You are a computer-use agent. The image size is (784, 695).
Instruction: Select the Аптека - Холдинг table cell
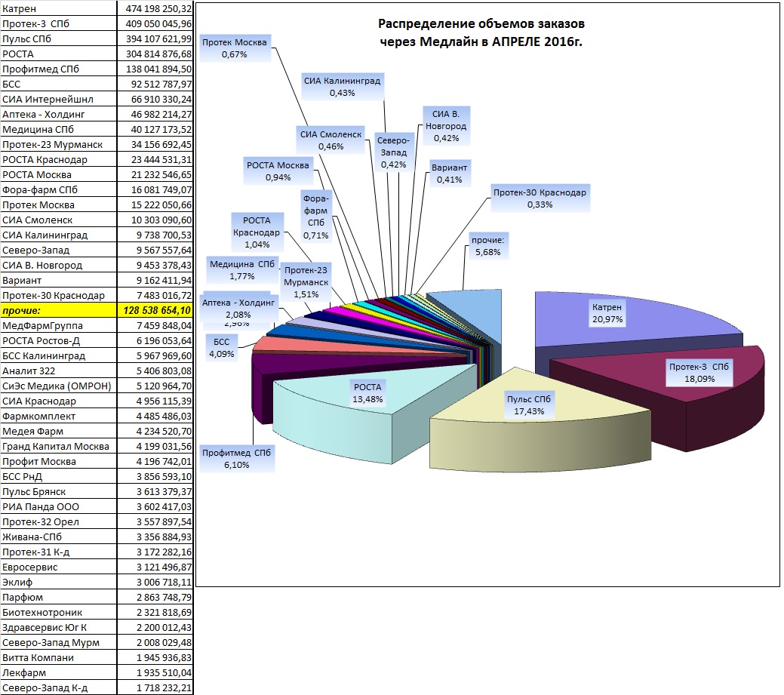tap(59, 114)
